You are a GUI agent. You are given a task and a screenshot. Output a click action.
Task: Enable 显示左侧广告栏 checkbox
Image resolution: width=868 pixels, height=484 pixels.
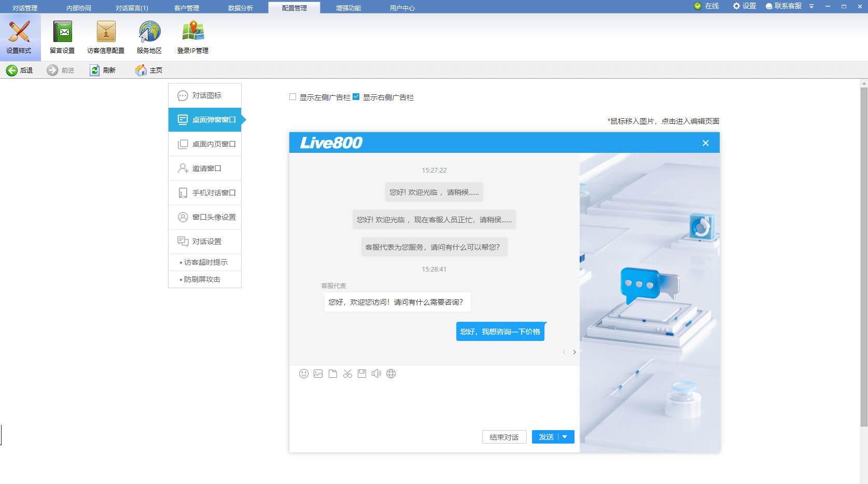coord(293,97)
